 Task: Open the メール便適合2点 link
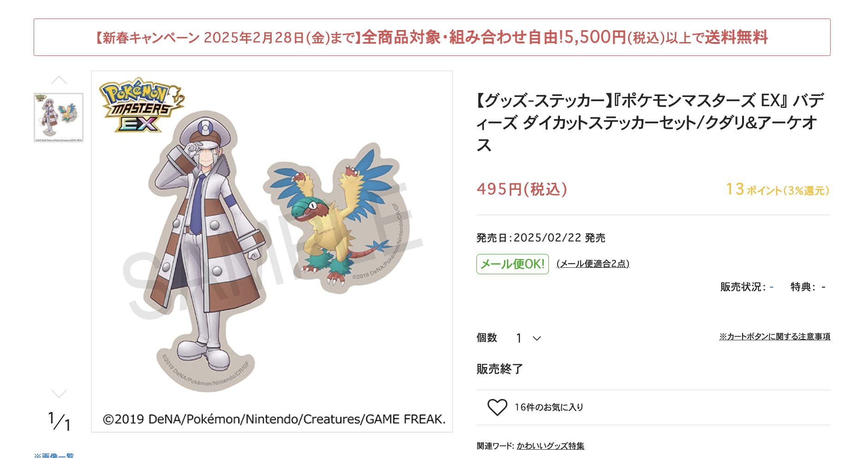(593, 264)
